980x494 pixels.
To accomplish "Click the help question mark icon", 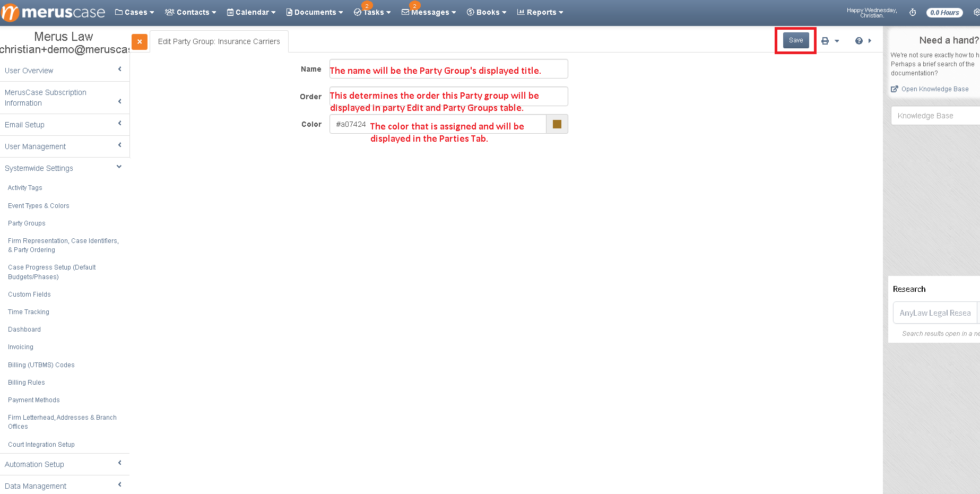I will coord(859,41).
